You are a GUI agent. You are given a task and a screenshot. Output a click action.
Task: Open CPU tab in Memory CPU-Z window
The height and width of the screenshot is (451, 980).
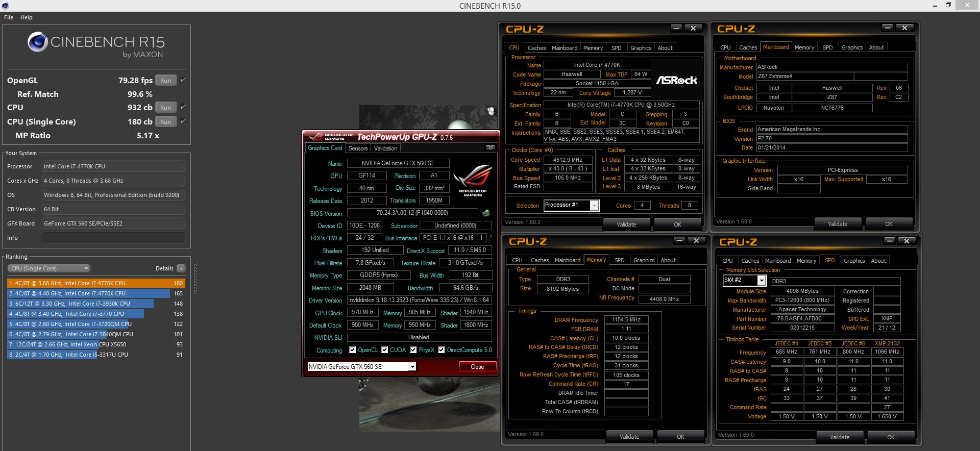pyautogui.click(x=517, y=260)
